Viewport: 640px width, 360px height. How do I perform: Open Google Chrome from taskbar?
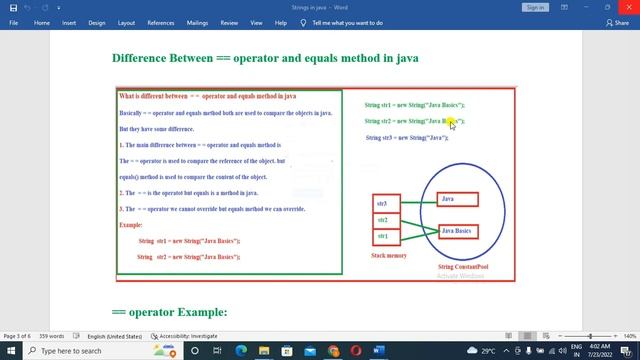[x=333, y=351]
